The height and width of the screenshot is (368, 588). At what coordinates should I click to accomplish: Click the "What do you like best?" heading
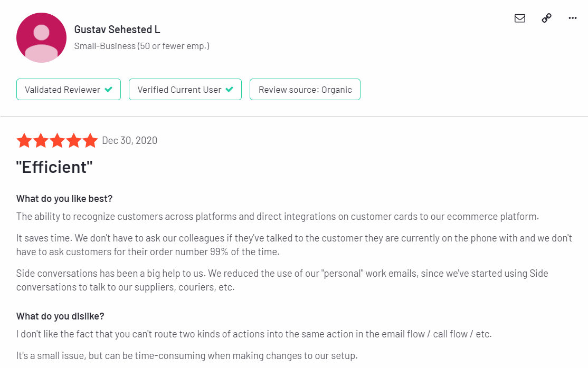(x=64, y=199)
